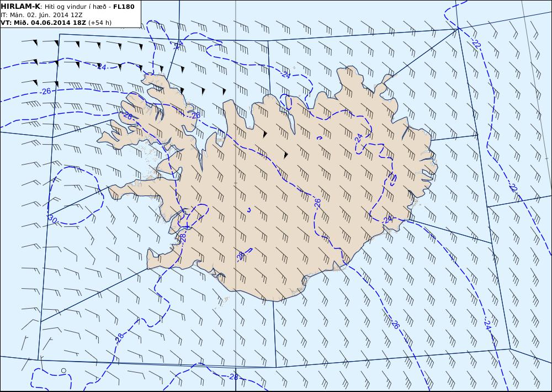The height and width of the screenshot is (392, 552).
Task: Click the -22 label on the eastern edge isotherm
Action: pyautogui.click(x=513, y=187)
